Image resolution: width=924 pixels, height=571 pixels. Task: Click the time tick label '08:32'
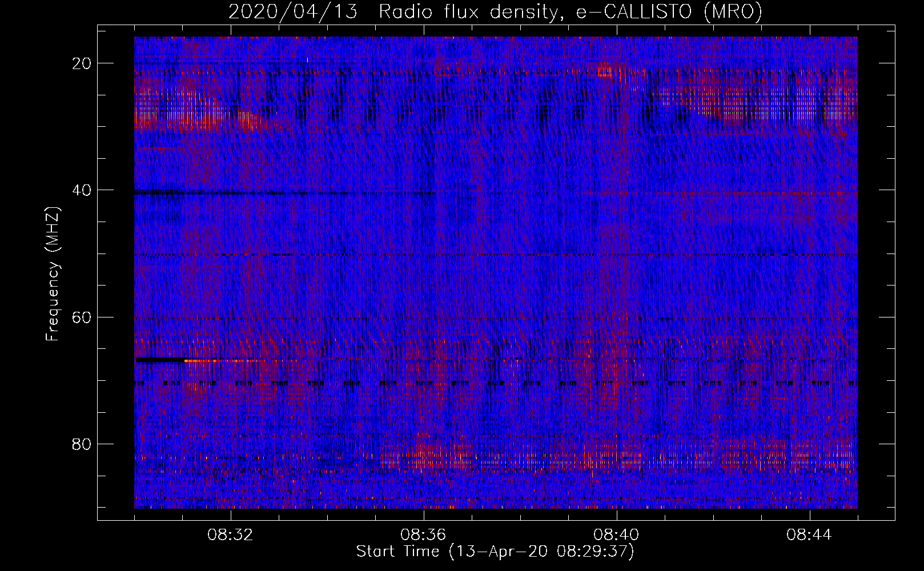click(x=230, y=535)
